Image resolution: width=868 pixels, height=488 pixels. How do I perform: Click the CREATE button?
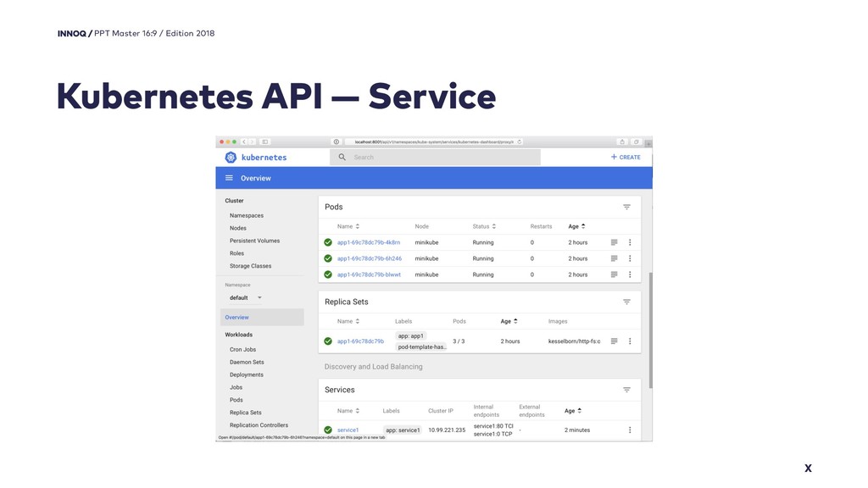(x=626, y=157)
